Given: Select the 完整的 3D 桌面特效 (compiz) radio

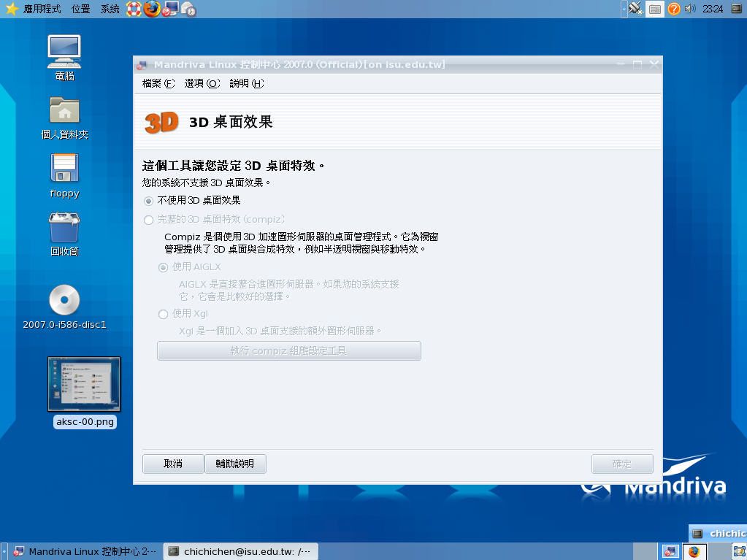Looking at the screenshot, I should coord(149,220).
